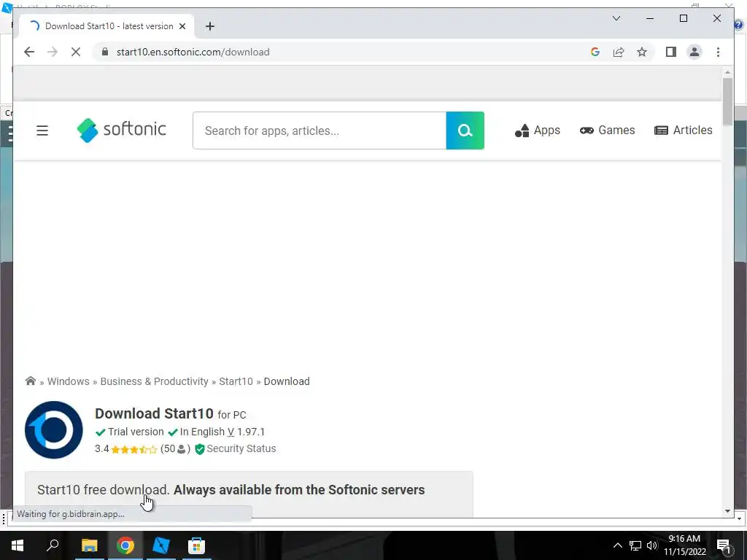This screenshot has width=747, height=560.
Task: Click the 'Trial version' label
Action: click(x=136, y=432)
